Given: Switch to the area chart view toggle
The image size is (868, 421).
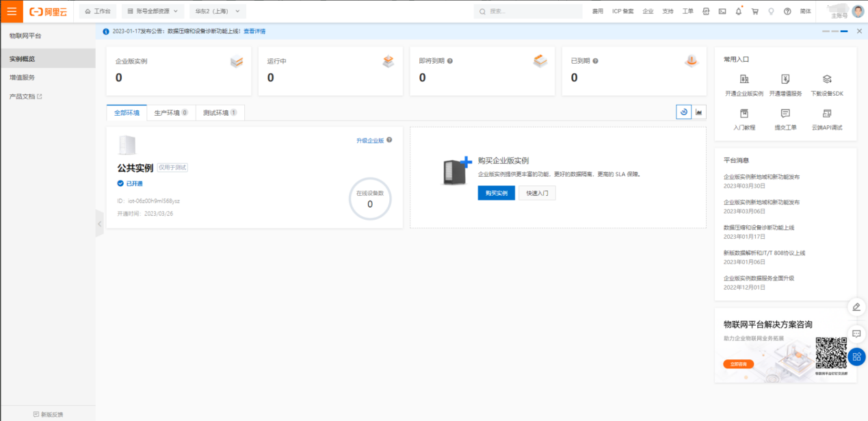Looking at the screenshot, I should pyautogui.click(x=699, y=112).
